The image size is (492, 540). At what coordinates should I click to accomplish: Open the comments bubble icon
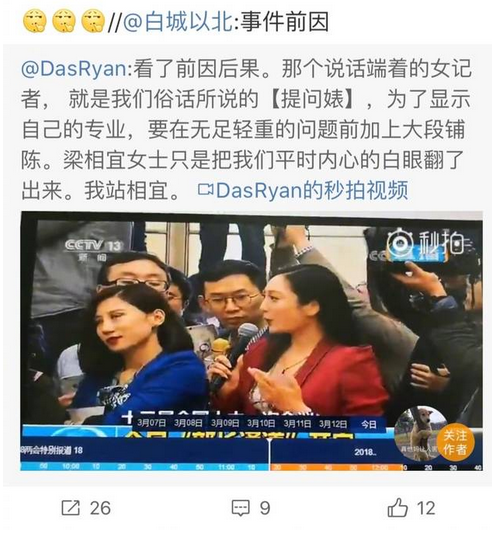coord(240,508)
